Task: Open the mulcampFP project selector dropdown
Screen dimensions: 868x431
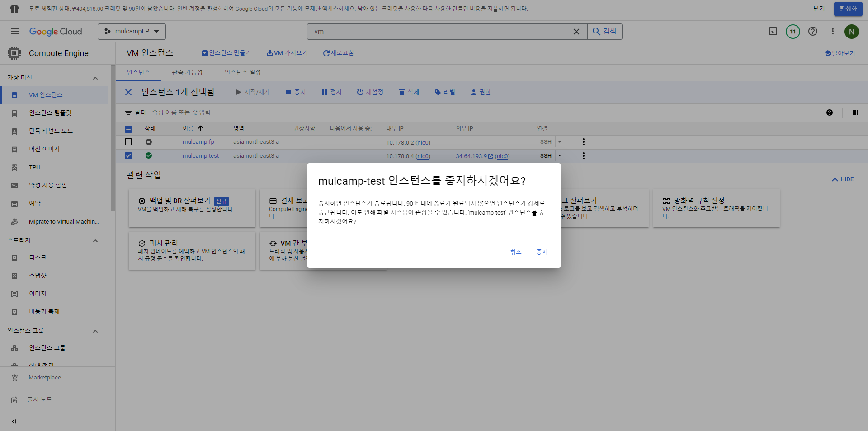Action: (132, 31)
